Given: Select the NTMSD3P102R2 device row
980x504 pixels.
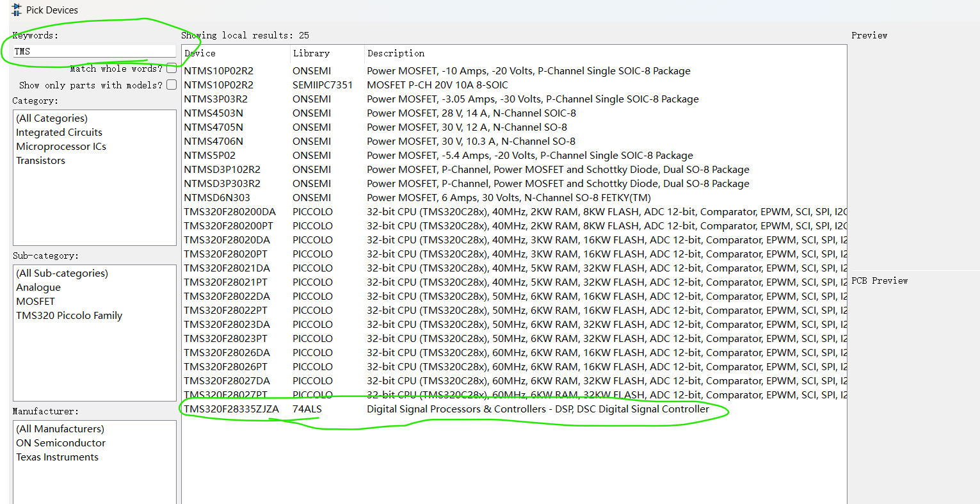Looking at the screenshot, I should click(514, 170).
